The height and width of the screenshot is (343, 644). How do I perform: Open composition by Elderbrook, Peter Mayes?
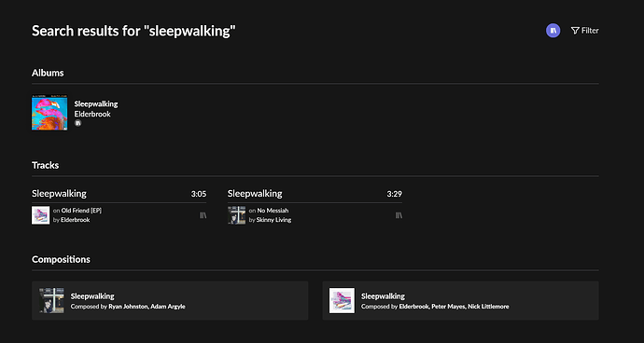click(x=460, y=300)
